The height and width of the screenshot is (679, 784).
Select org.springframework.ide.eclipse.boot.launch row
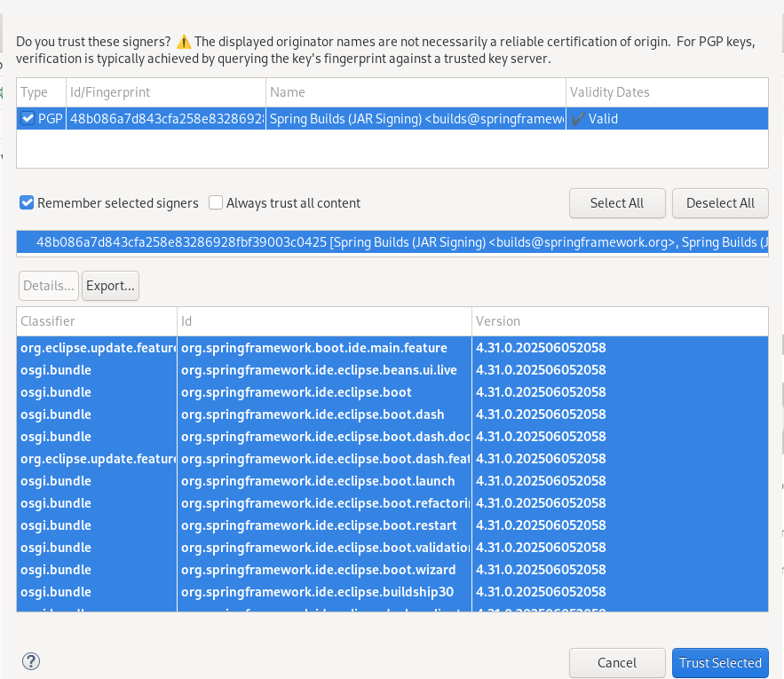click(392, 481)
